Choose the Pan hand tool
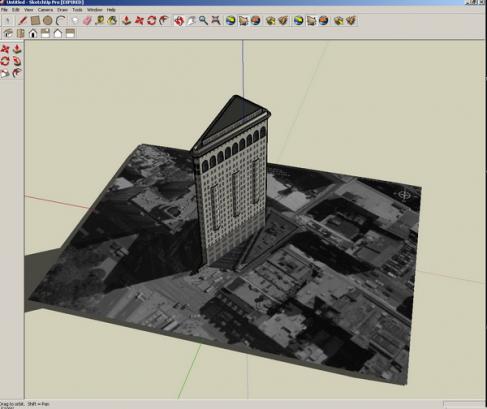This screenshot has width=487, height=409. [x=191, y=21]
